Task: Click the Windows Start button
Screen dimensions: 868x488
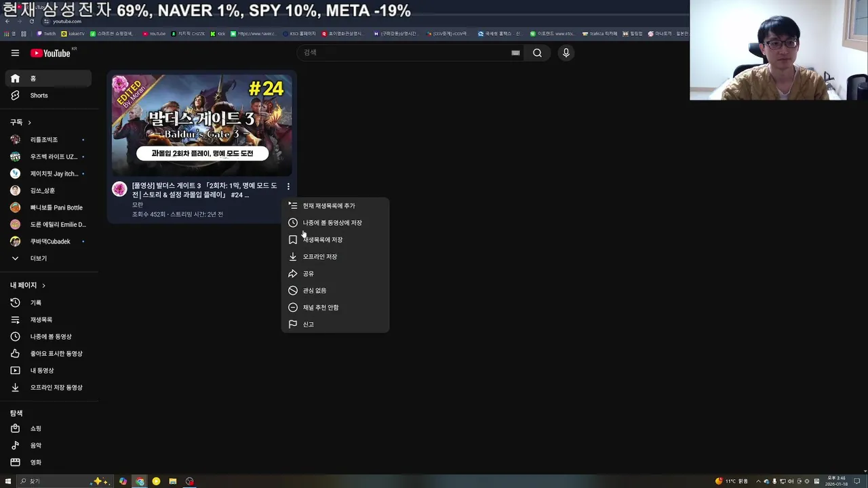Action: pos(8,481)
